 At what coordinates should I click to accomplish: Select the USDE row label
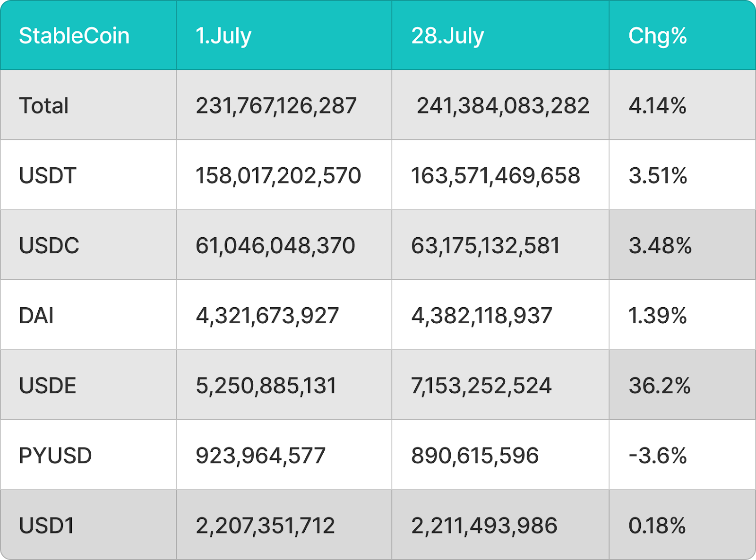pos(48,386)
